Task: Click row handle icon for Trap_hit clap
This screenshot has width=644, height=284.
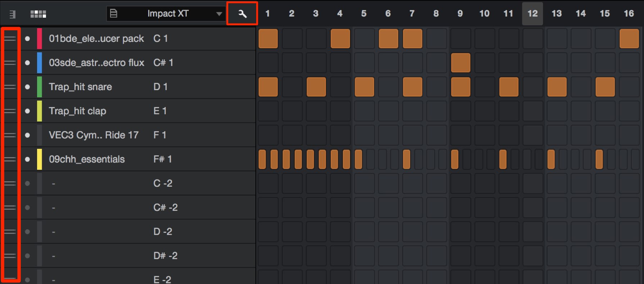Action: [10, 111]
